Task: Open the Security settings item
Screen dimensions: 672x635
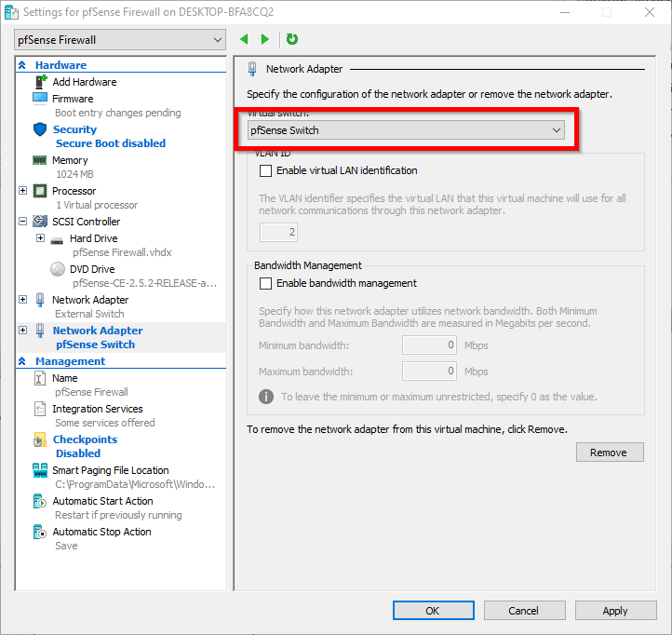Action: 75,129
